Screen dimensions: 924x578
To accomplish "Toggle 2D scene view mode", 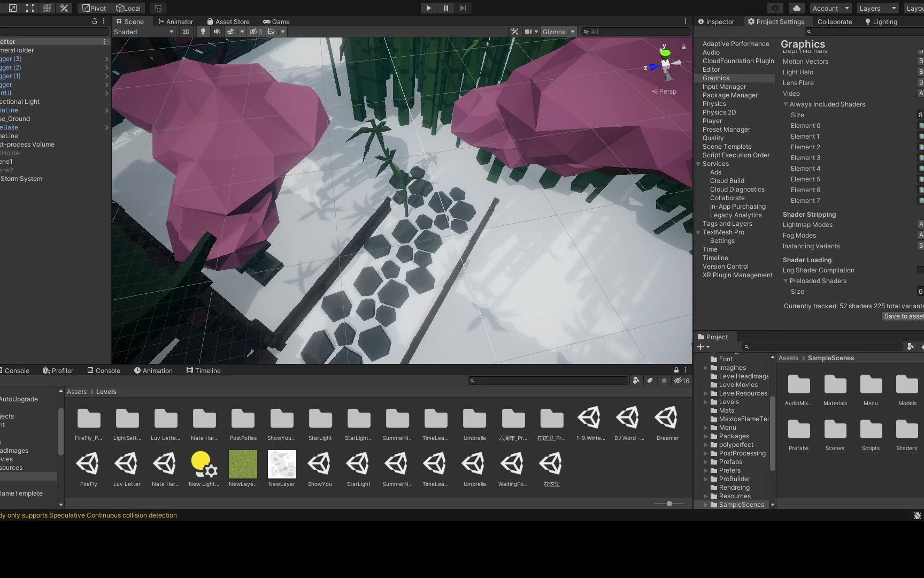I will tap(186, 32).
